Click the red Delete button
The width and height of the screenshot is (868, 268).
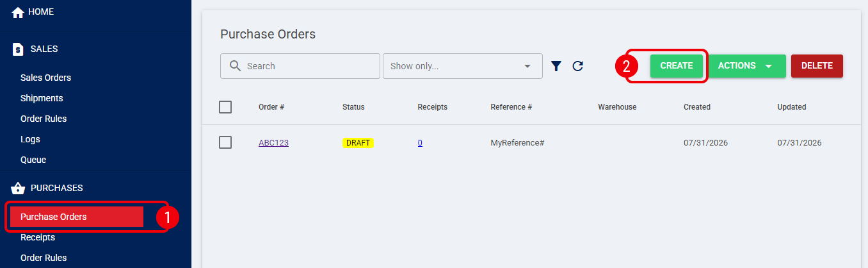[817, 66]
